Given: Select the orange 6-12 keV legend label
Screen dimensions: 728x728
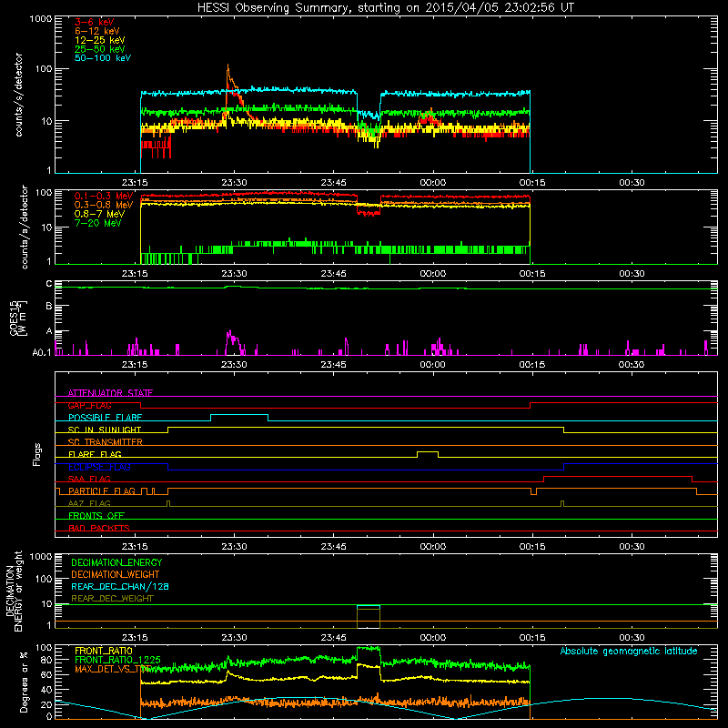Looking at the screenshot, I should tap(97, 31).
